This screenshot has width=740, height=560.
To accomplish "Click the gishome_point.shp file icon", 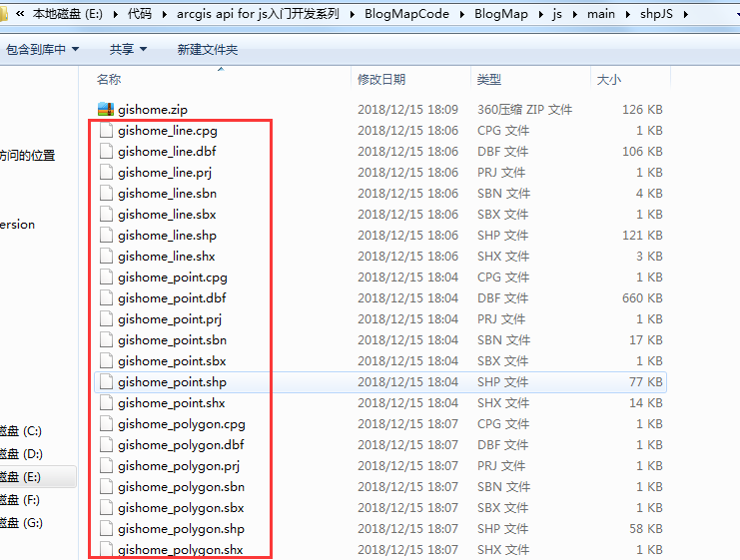I will pos(106,381).
